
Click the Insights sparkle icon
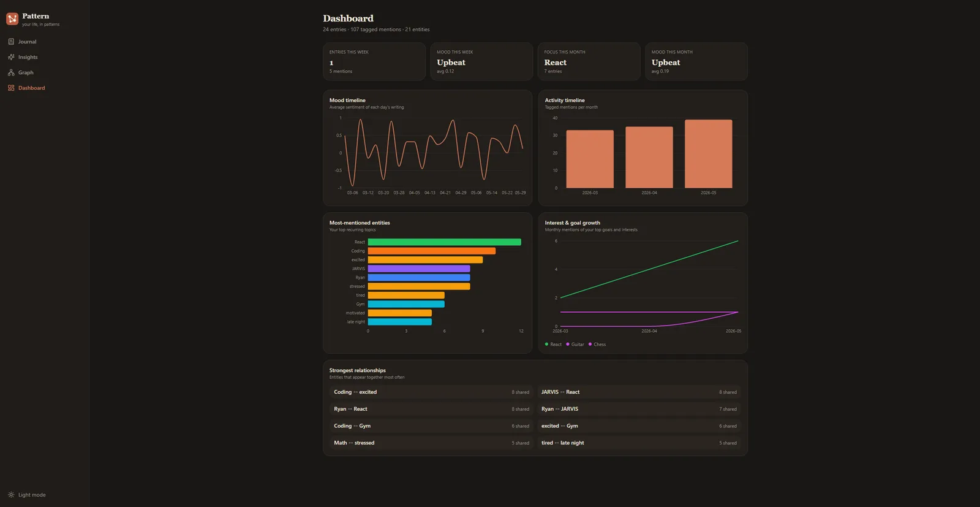(x=11, y=57)
